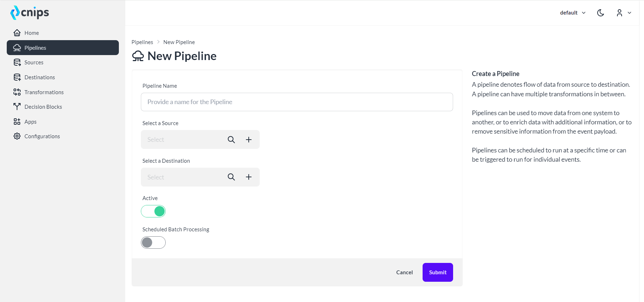Toggle the Active switch off
The height and width of the screenshot is (302, 644).
click(153, 211)
